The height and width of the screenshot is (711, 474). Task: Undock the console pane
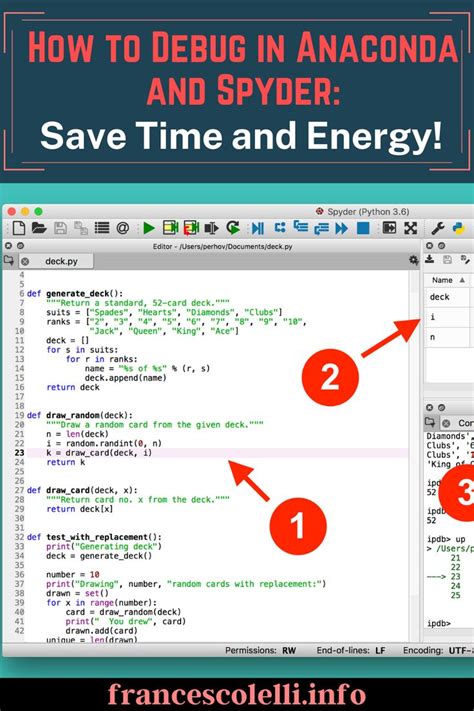point(441,408)
